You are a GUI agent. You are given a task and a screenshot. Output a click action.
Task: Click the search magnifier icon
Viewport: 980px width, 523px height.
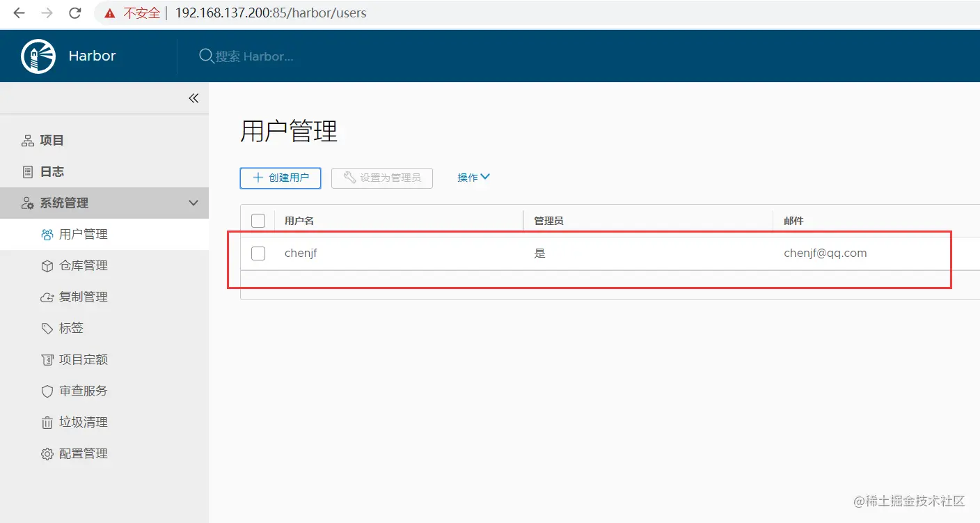pos(206,56)
